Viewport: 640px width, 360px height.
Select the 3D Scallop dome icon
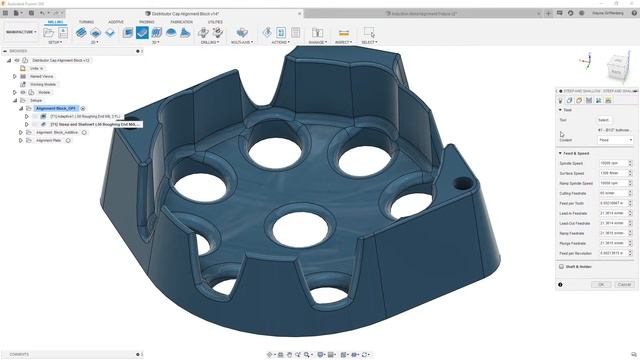[x=171, y=32]
